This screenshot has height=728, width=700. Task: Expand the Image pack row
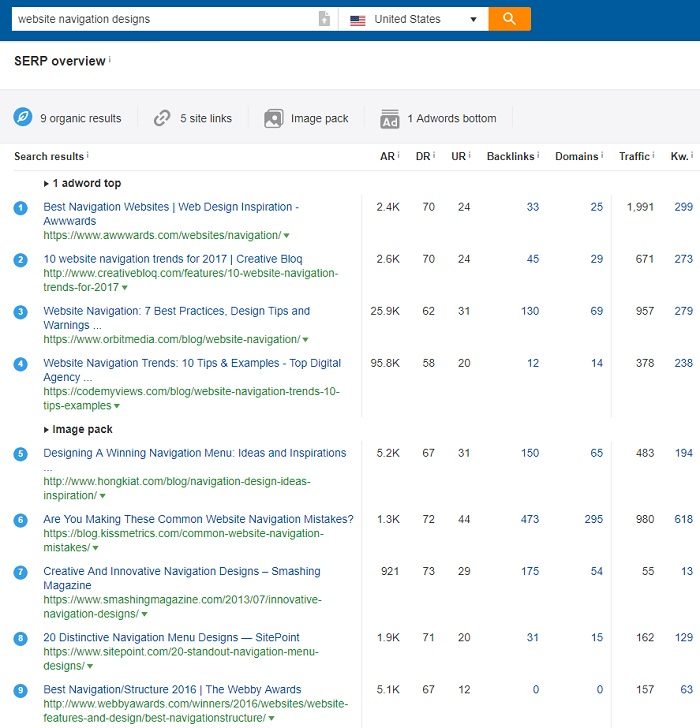(78, 429)
